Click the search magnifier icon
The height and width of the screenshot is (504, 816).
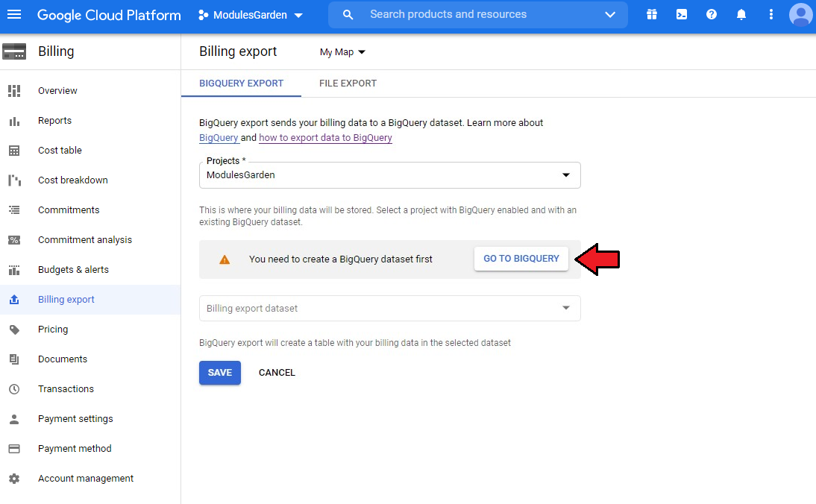348,15
